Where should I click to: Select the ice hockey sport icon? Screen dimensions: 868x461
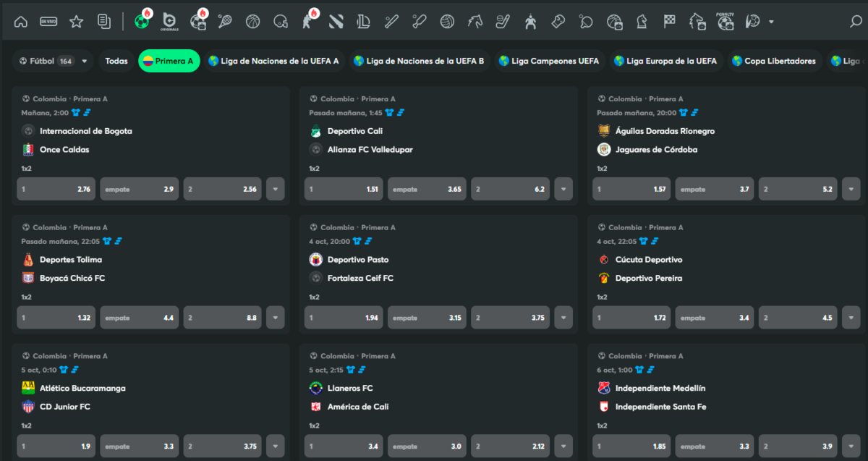502,22
